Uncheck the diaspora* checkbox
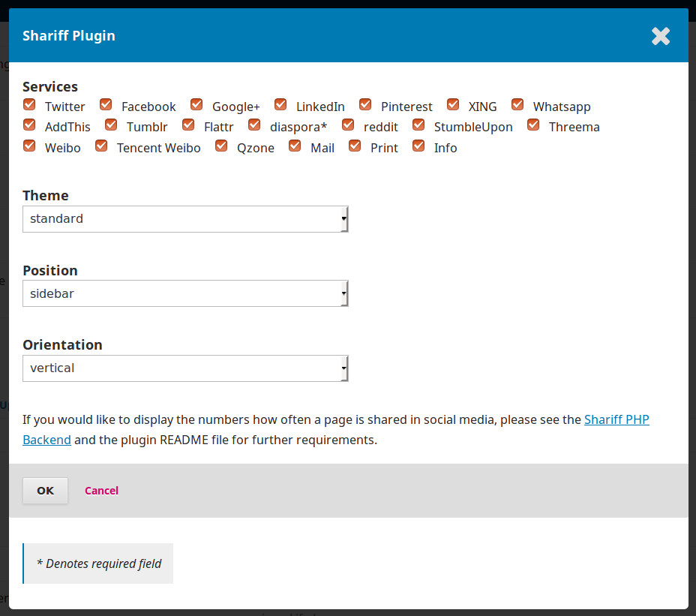The width and height of the screenshot is (696, 616). click(x=254, y=125)
